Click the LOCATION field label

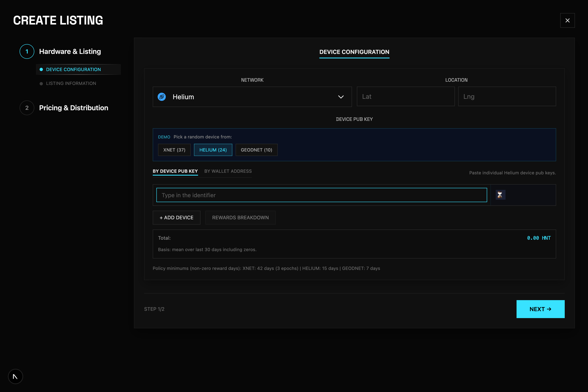[x=456, y=80]
